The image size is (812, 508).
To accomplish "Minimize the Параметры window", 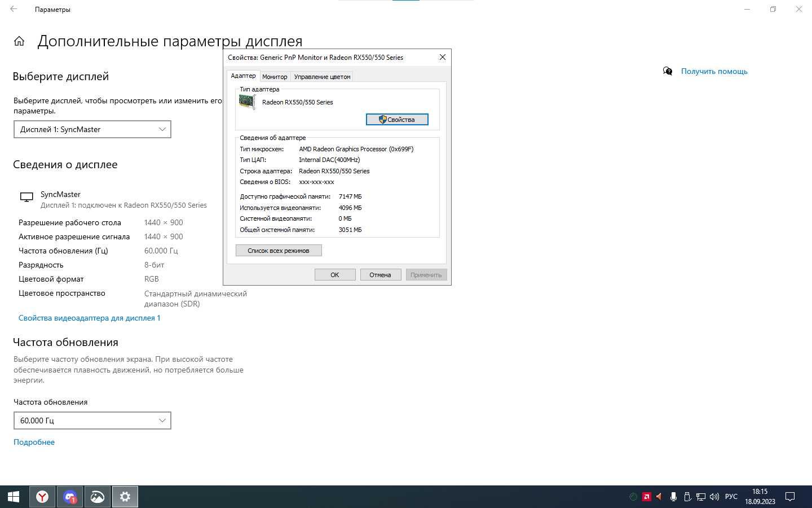I will pos(747,9).
